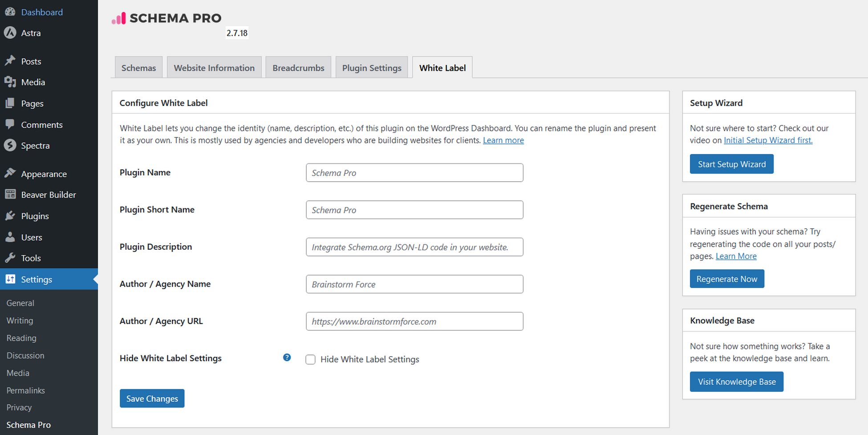Click the Posts pushpin icon

[x=10, y=61]
